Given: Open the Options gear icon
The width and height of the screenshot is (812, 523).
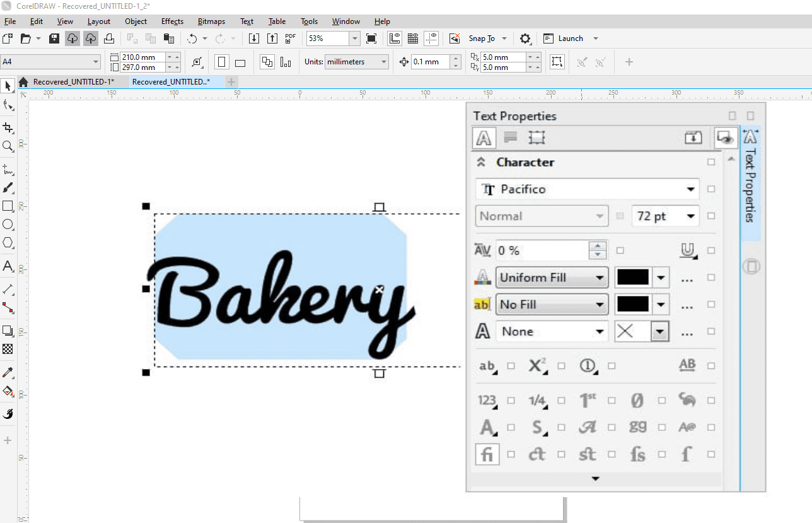Looking at the screenshot, I should [525, 38].
